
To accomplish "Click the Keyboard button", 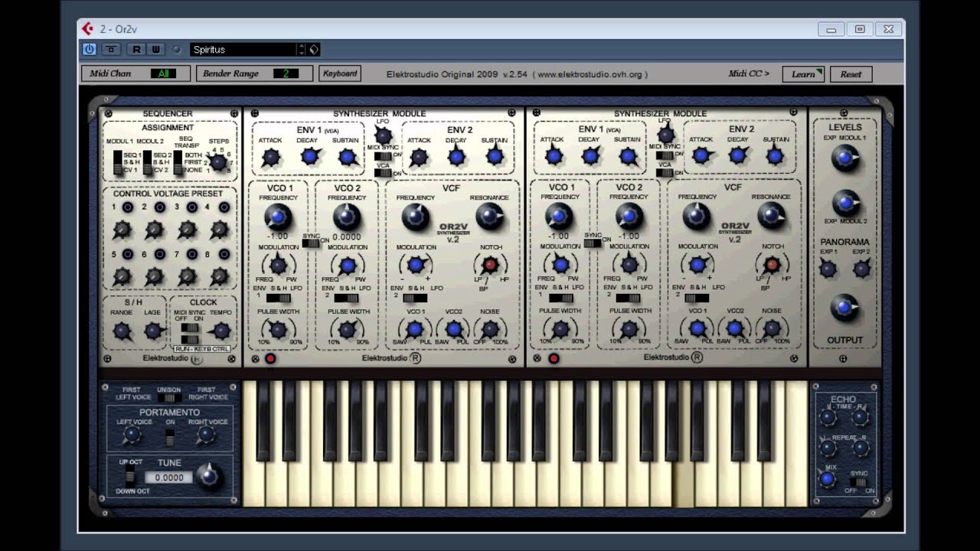I will [340, 73].
